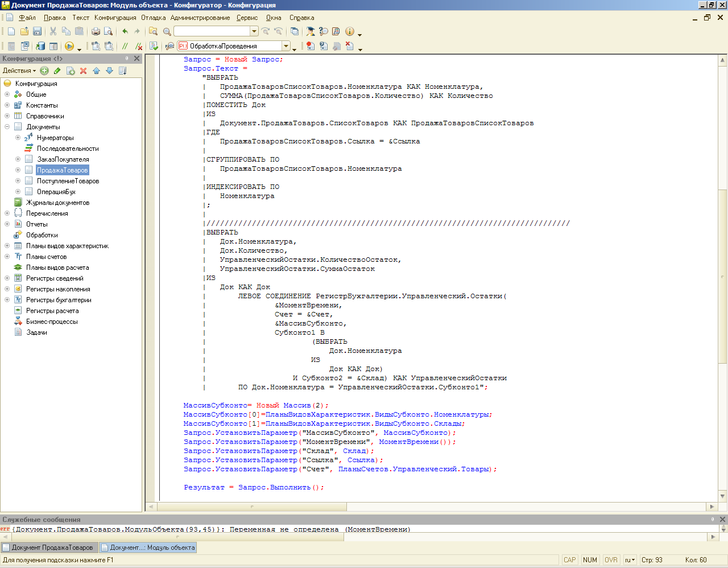The height and width of the screenshot is (568, 728).
Task: Click the comment lines icon
Action: [125, 46]
